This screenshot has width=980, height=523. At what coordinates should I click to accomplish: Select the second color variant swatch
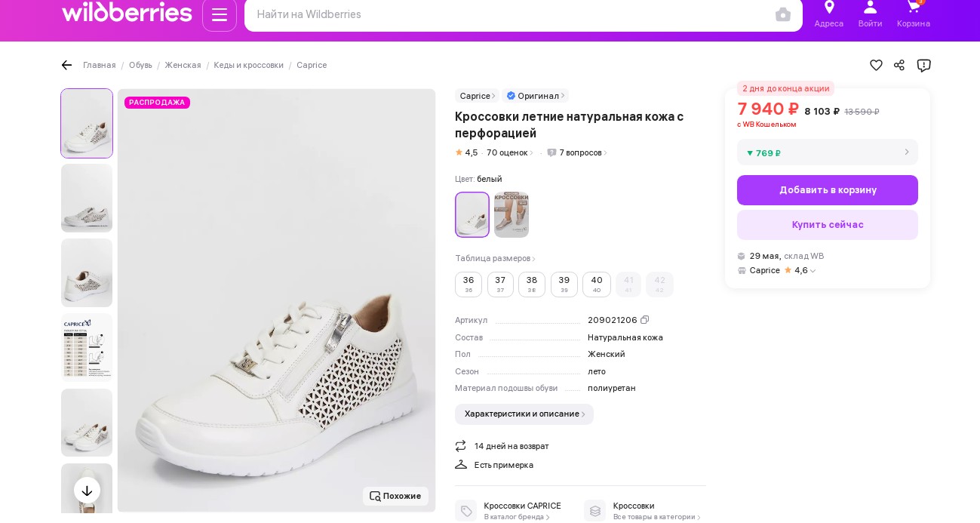pyautogui.click(x=512, y=215)
